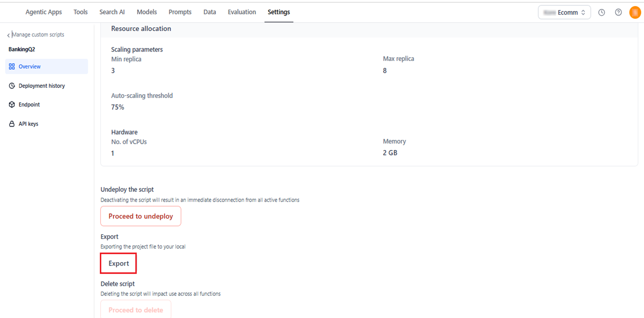Image resolution: width=644 pixels, height=318 pixels.
Task: Open the orange user profile avatar
Action: pyautogui.click(x=634, y=12)
